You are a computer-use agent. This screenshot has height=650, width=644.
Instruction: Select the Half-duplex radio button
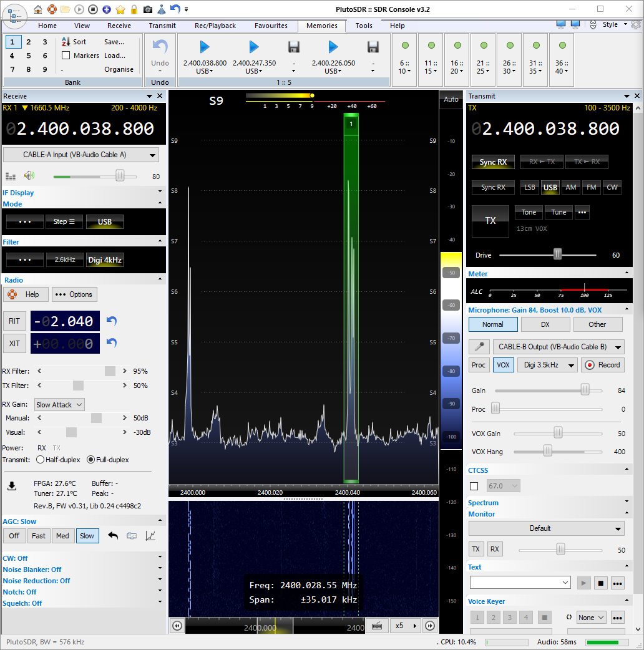41,460
